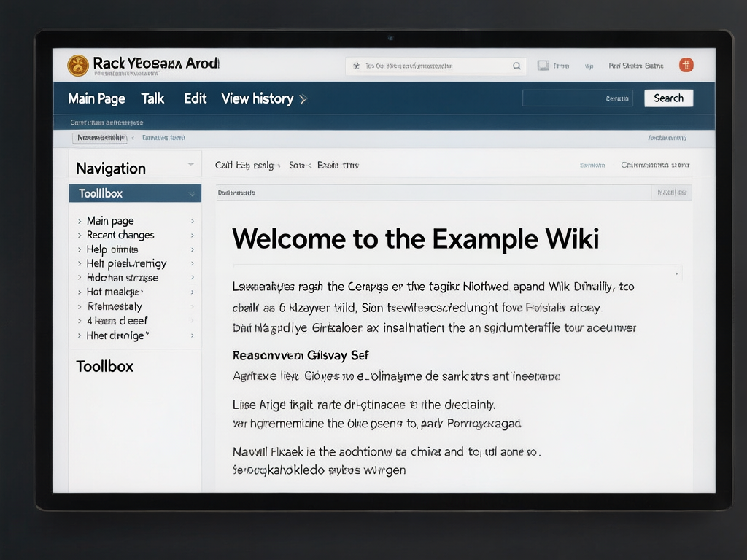Click the star icon in top search field

point(356,66)
